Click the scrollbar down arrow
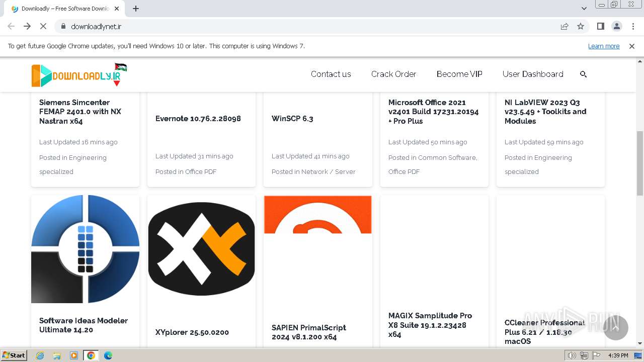The width and height of the screenshot is (644, 362). pyautogui.click(x=640, y=343)
